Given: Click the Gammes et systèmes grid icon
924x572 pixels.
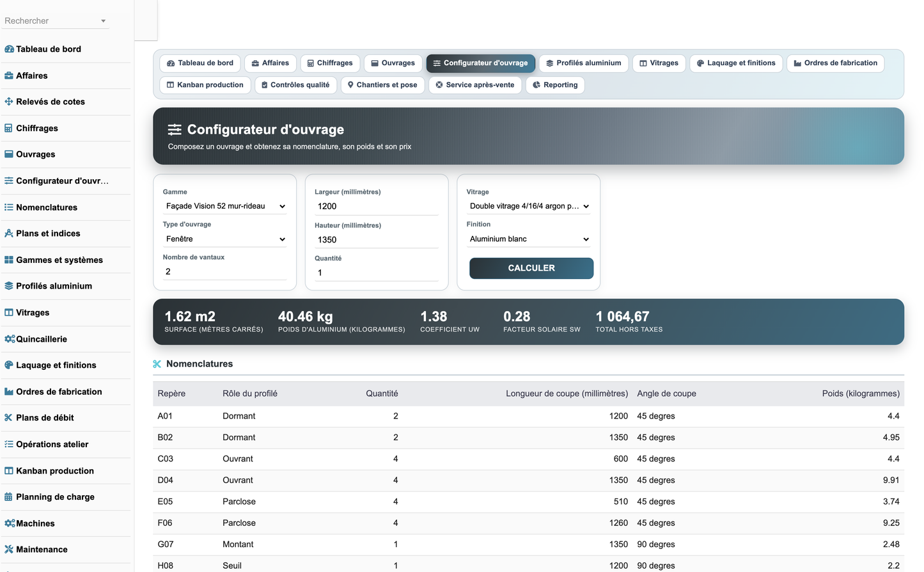Looking at the screenshot, I should (x=9, y=260).
